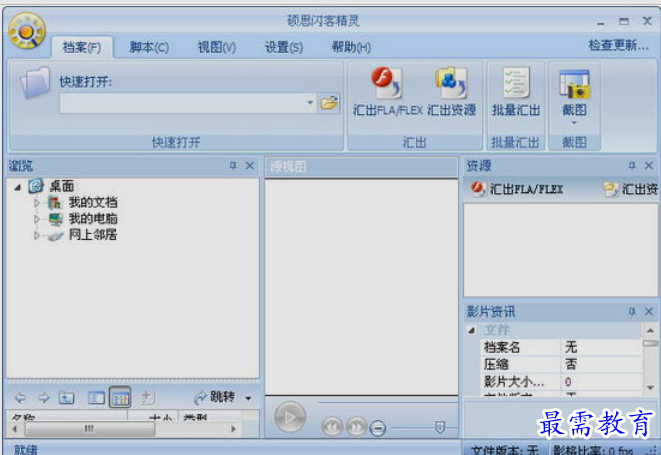Screen dimensions: 661x455
Task: Close the 资源 panel
Action: pyautogui.click(x=649, y=165)
